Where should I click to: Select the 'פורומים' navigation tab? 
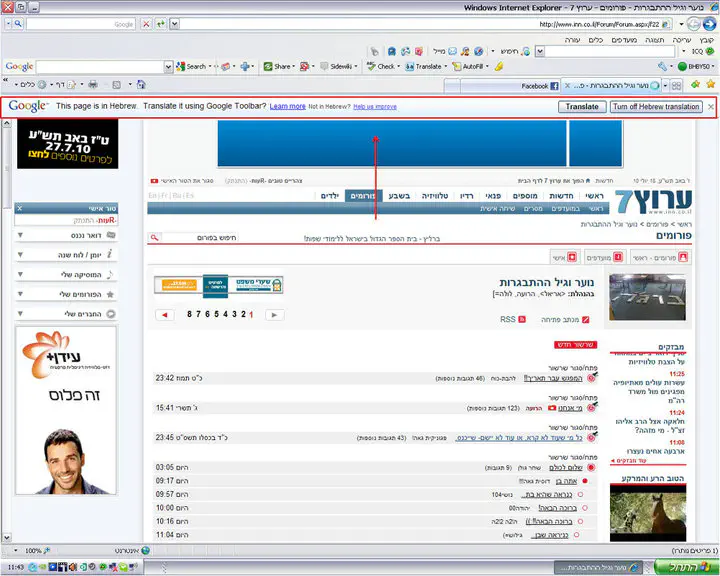364,196
